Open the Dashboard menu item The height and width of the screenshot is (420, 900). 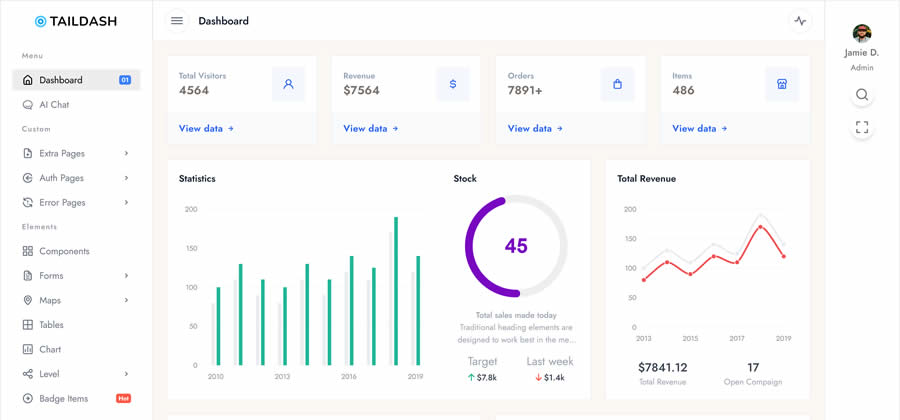click(76, 80)
